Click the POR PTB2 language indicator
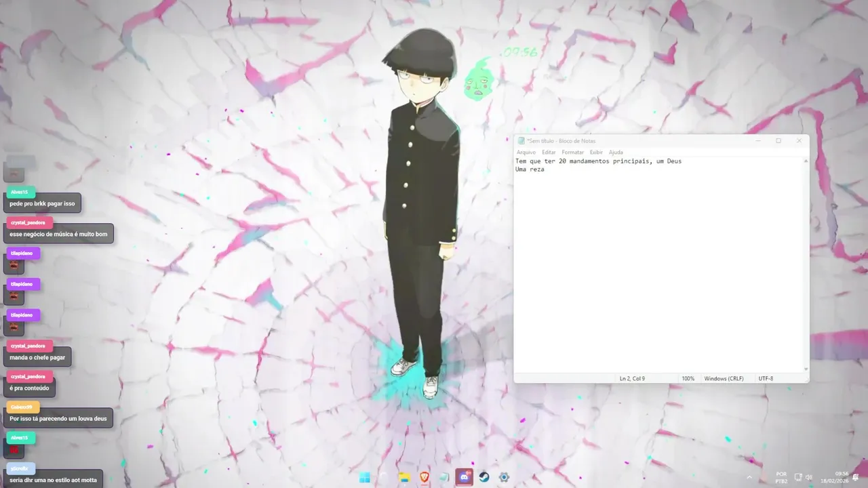The image size is (868, 488). tap(781, 477)
